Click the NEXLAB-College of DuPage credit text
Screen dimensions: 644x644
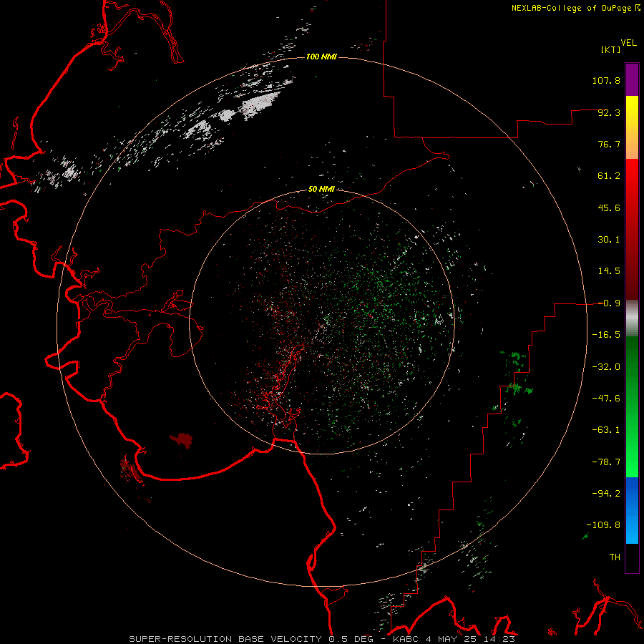575,8
